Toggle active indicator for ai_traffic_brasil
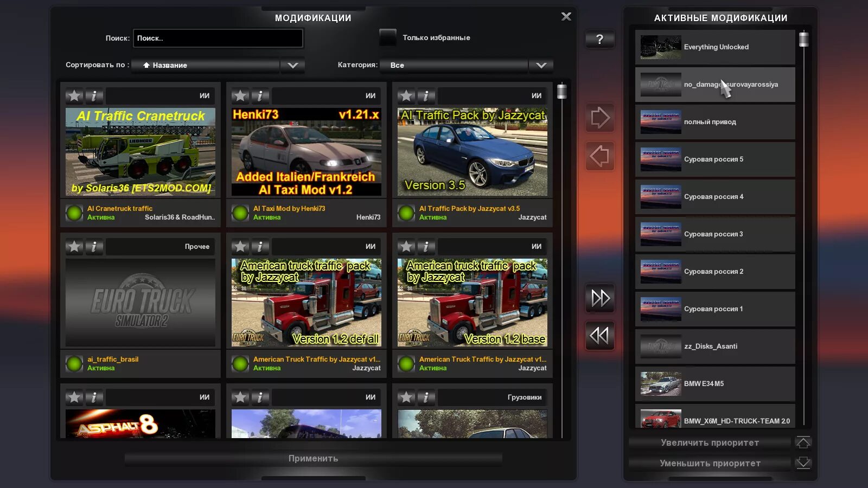The height and width of the screenshot is (488, 868). [x=74, y=364]
